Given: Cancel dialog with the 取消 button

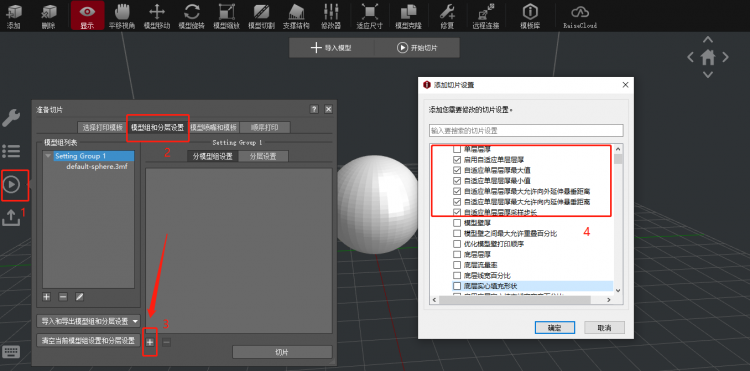Looking at the screenshot, I should point(605,328).
